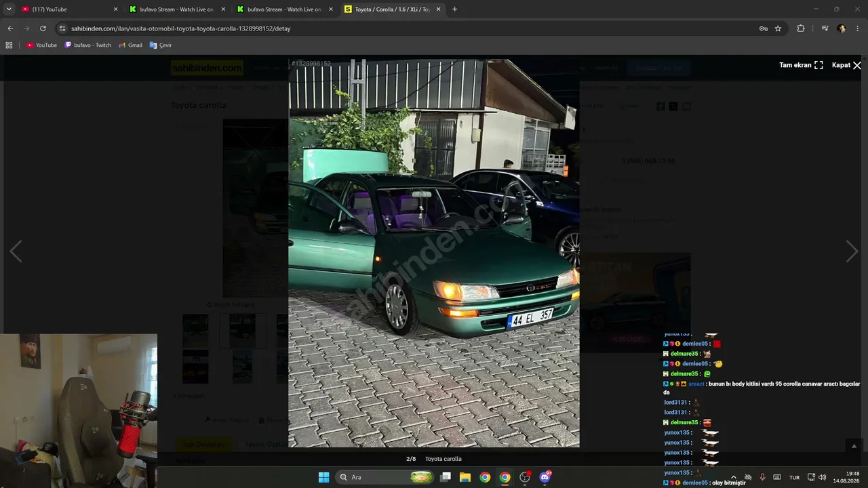Open the touch keyboard tray icon
This screenshot has width=868, height=488.
click(x=777, y=477)
